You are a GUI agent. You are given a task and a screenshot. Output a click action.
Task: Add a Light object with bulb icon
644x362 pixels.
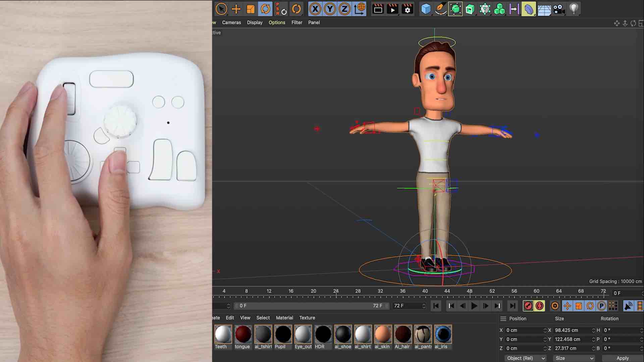pos(574,9)
